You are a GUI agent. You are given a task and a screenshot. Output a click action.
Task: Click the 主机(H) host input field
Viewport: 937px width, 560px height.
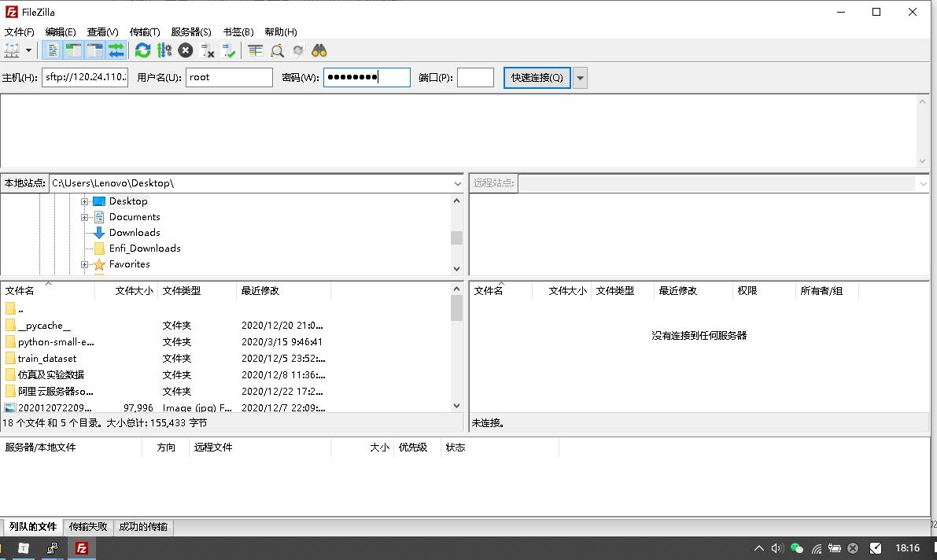click(x=85, y=77)
